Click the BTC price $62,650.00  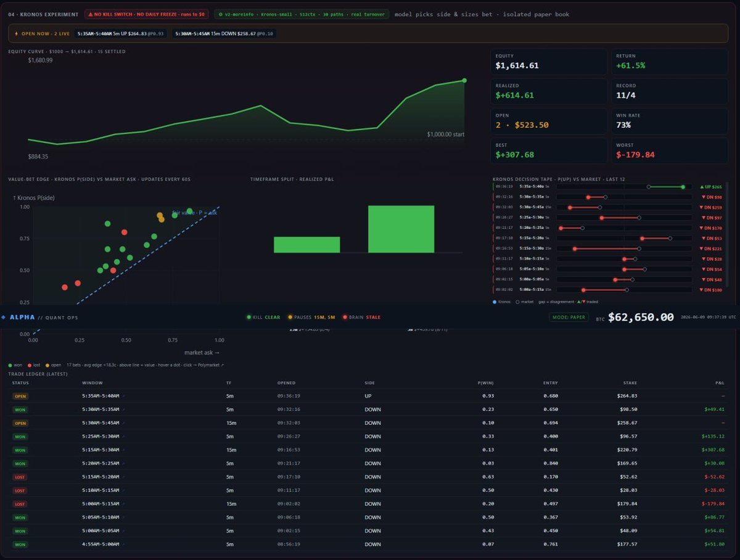641,317
